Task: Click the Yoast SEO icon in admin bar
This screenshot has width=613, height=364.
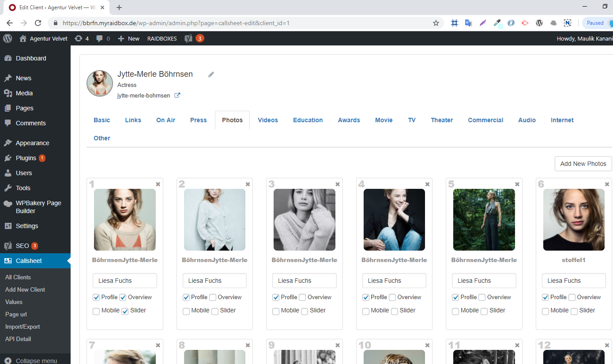Action: tap(188, 38)
